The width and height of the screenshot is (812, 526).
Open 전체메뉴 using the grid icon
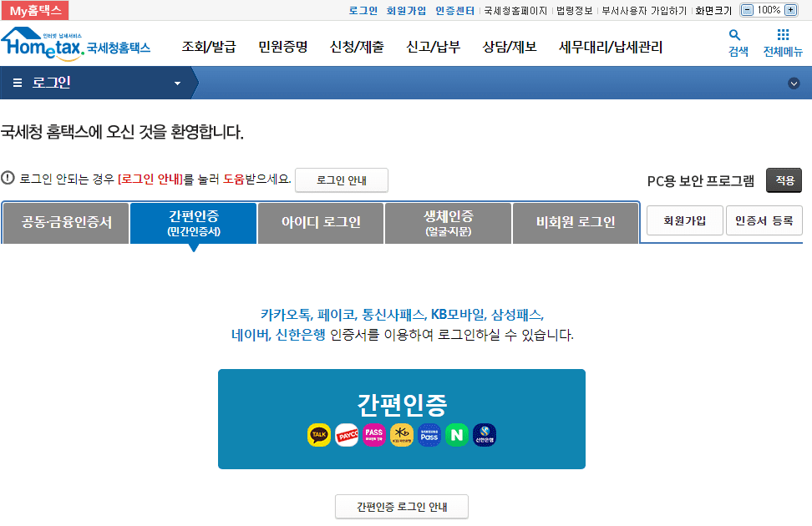(x=782, y=42)
